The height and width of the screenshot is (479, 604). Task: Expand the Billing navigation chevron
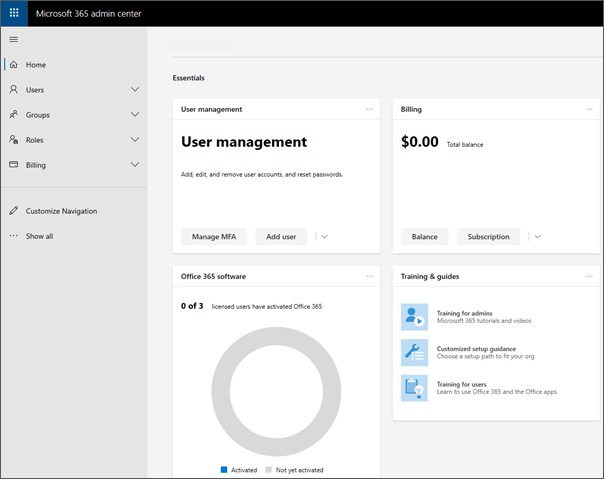[x=135, y=165]
